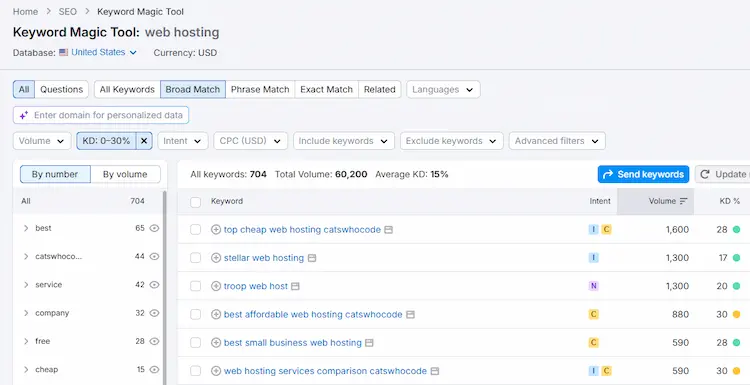Expand the 'best' keyword group
Screen dimensions: 750x385
click(26, 228)
